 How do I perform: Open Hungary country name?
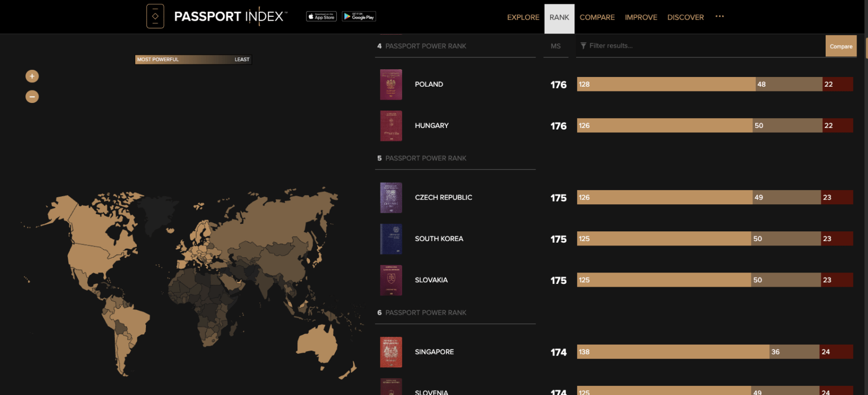point(431,126)
